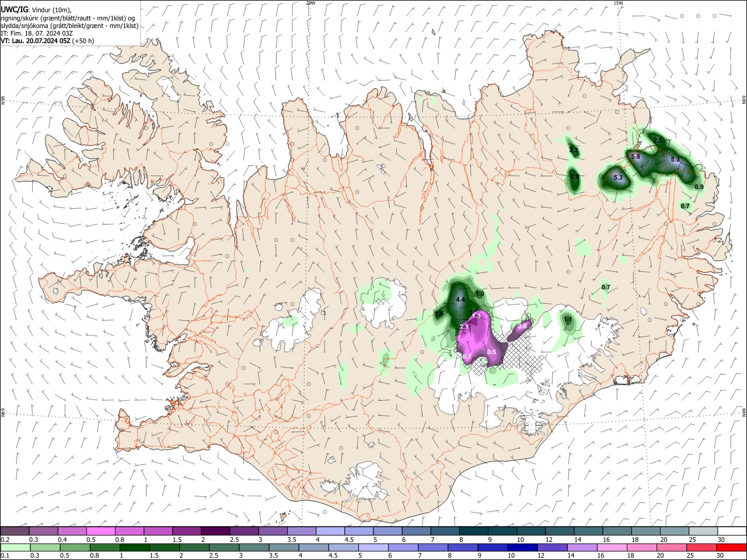Click the 1.1 value on the green glacier cell

coord(568,320)
